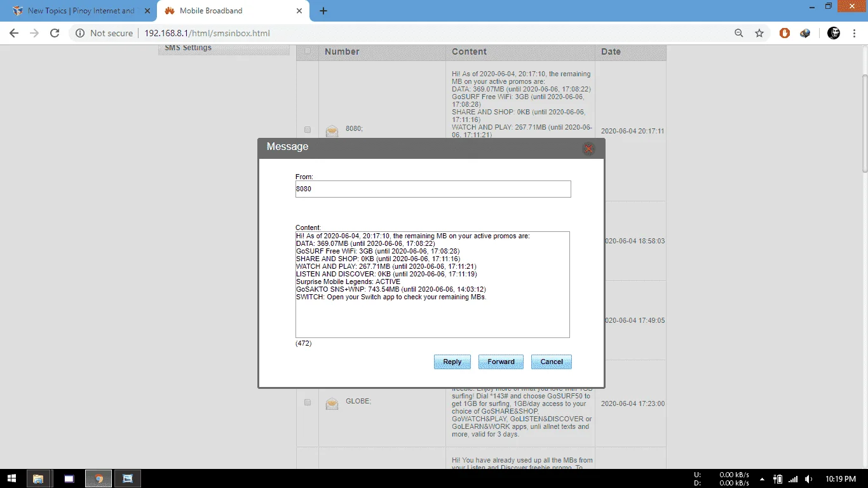Image resolution: width=868 pixels, height=488 pixels.
Task: Click the From field containing 8080
Action: [x=433, y=189]
